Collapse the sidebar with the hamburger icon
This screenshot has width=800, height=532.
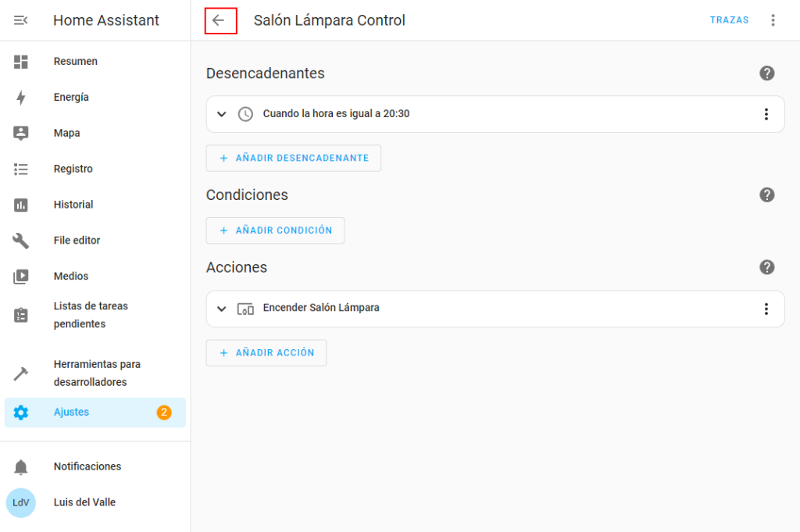[x=21, y=20]
